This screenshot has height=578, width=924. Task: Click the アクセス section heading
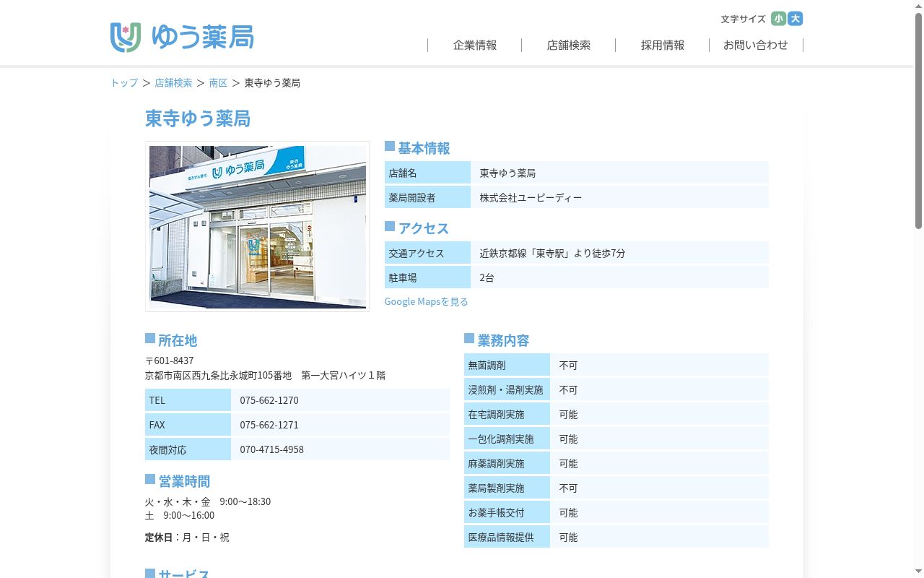pyautogui.click(x=424, y=228)
